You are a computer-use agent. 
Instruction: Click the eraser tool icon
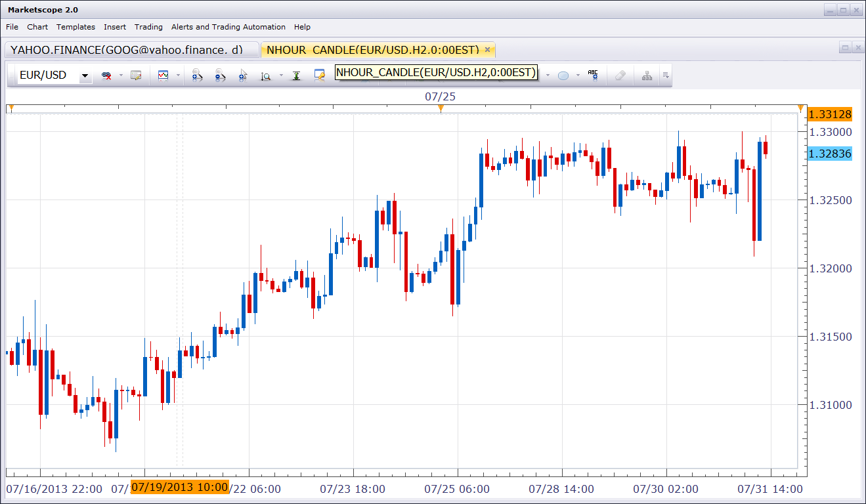(620, 76)
